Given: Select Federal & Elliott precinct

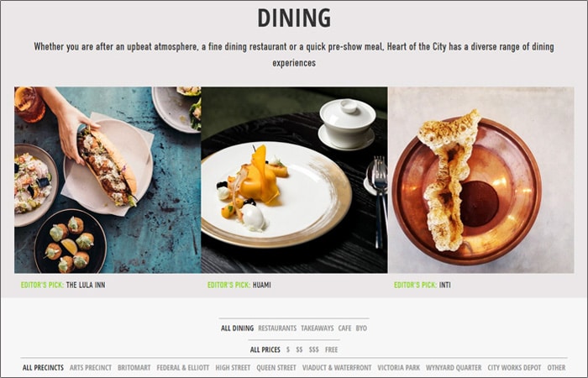Looking at the screenshot, I should 183,368.
